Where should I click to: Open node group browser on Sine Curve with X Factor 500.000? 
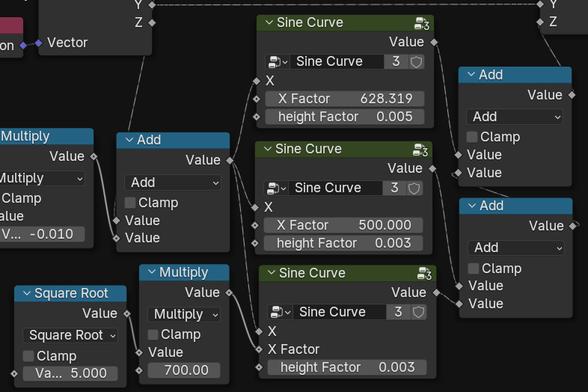[275, 188]
